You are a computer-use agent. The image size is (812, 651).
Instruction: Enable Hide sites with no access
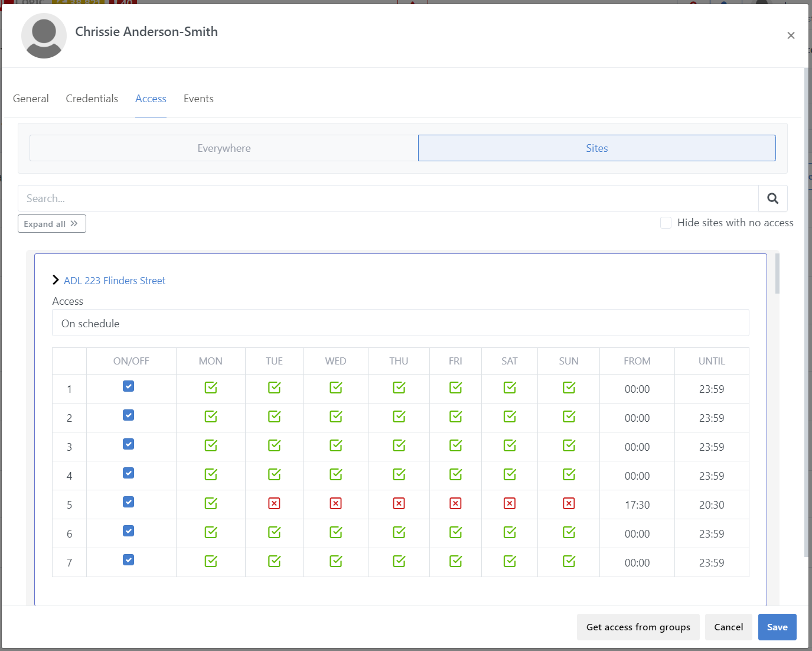[x=666, y=223]
